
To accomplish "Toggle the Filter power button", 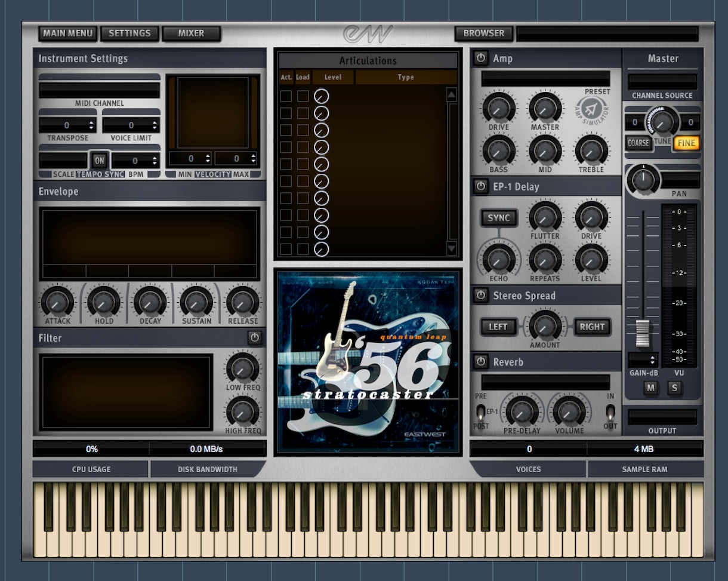I will (255, 338).
